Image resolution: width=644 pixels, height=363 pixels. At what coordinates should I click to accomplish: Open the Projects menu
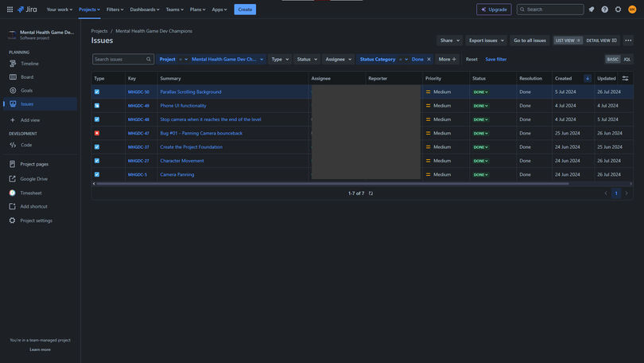coord(89,10)
